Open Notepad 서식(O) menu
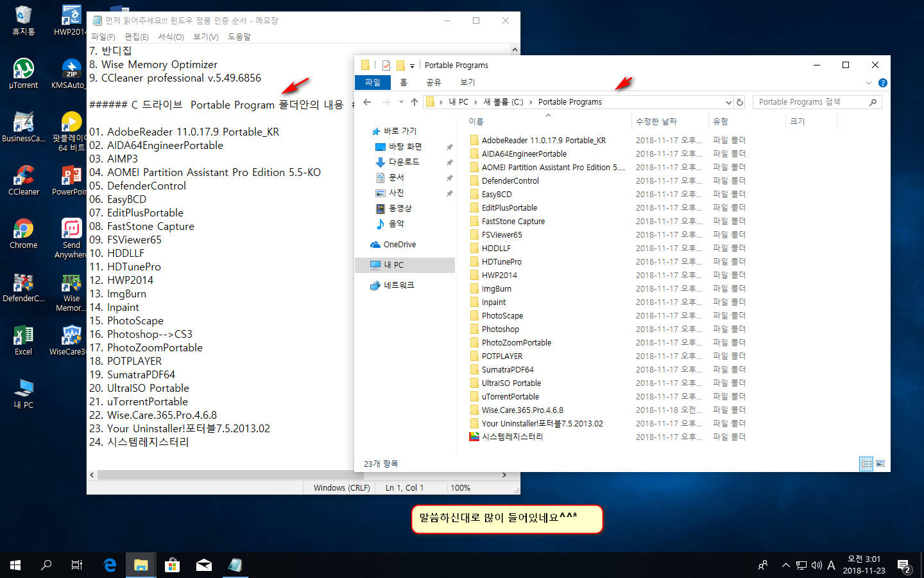The height and width of the screenshot is (578, 924). click(x=171, y=37)
